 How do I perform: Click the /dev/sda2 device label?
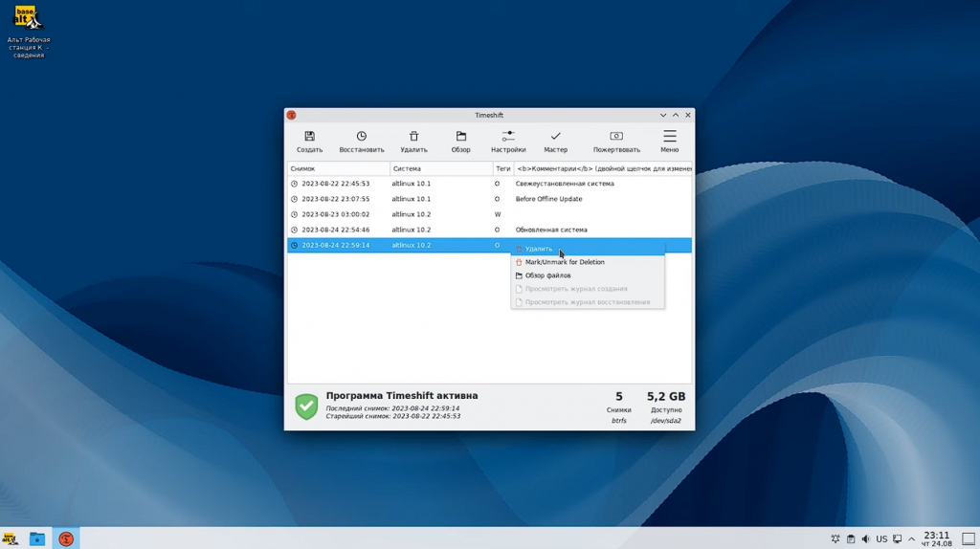coord(666,421)
